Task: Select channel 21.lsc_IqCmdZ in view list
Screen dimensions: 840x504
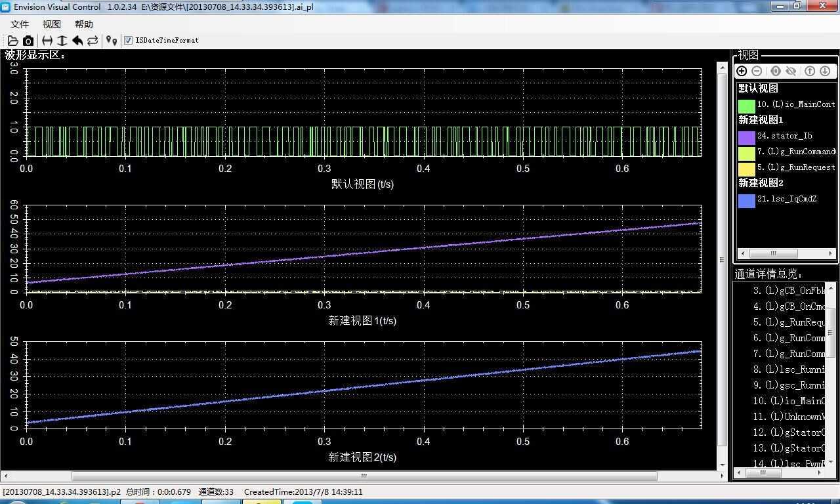Action: tap(787, 199)
